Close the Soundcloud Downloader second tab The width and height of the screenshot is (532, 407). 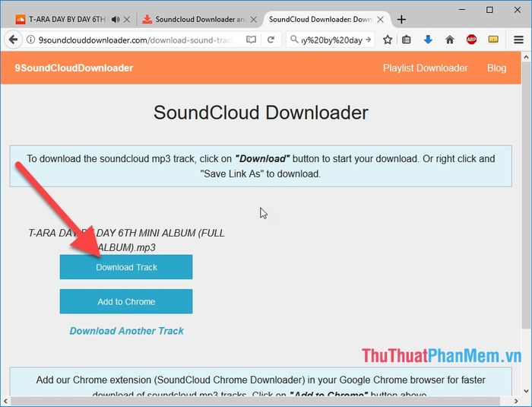coord(253,19)
